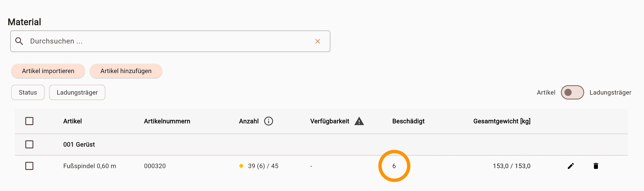This screenshot has width=644, height=191.
Task: Expand the 001 Gerüst group row
Action: tap(79, 144)
